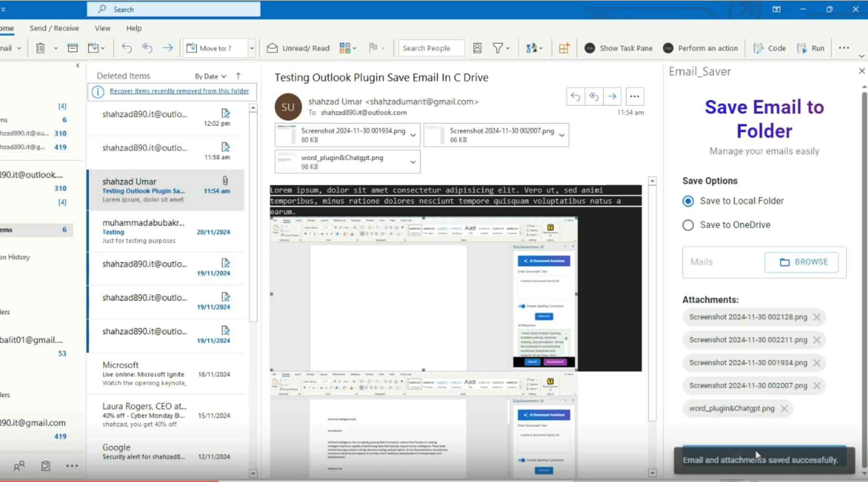Image resolution: width=868 pixels, height=482 pixels.
Task: Open the Help tab
Action: click(x=134, y=28)
